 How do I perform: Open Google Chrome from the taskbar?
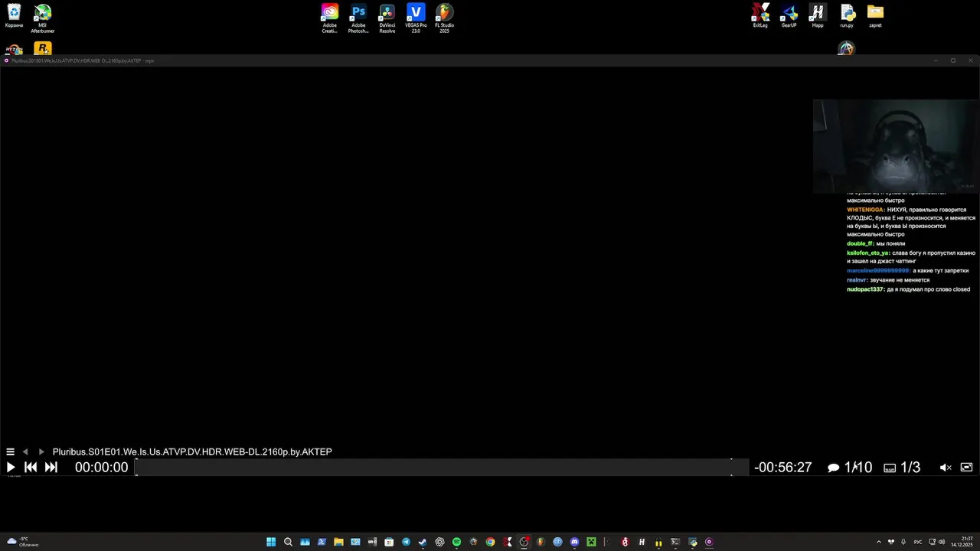[x=490, y=542]
